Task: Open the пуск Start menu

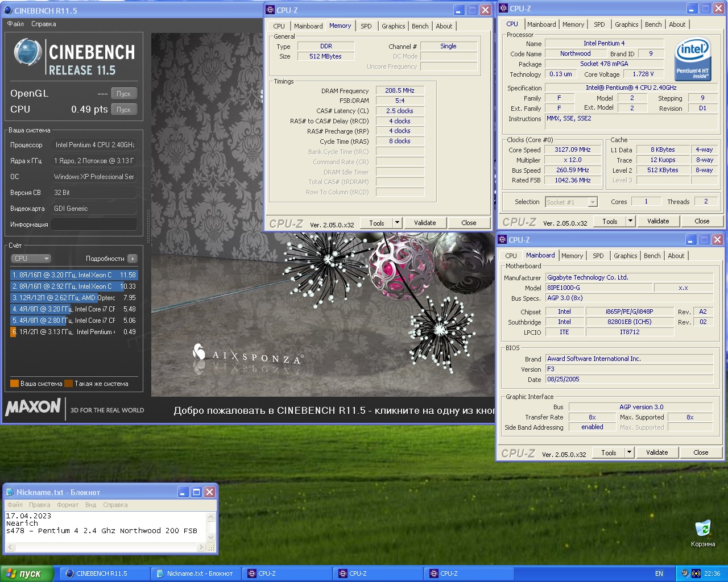Action: 27,573
